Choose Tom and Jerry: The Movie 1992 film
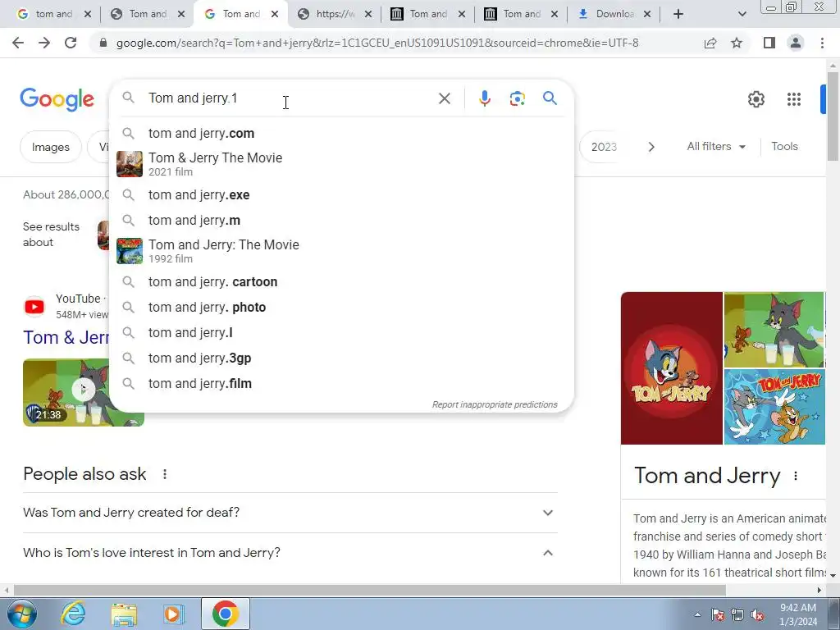This screenshot has width=840, height=630. click(341, 251)
